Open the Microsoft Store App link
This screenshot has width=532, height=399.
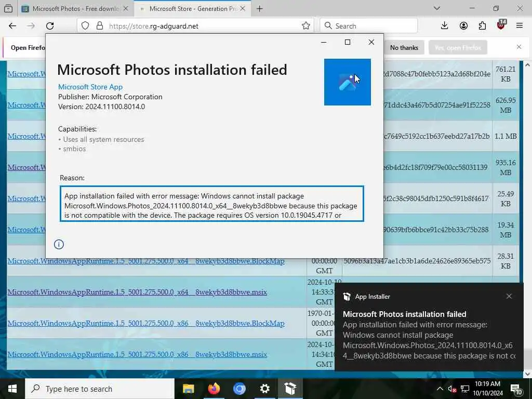[90, 87]
